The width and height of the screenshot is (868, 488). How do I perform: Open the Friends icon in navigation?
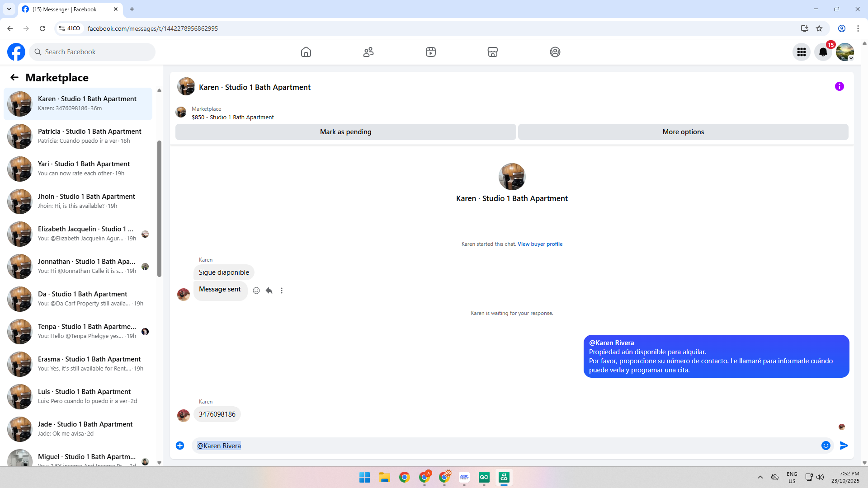[368, 52]
